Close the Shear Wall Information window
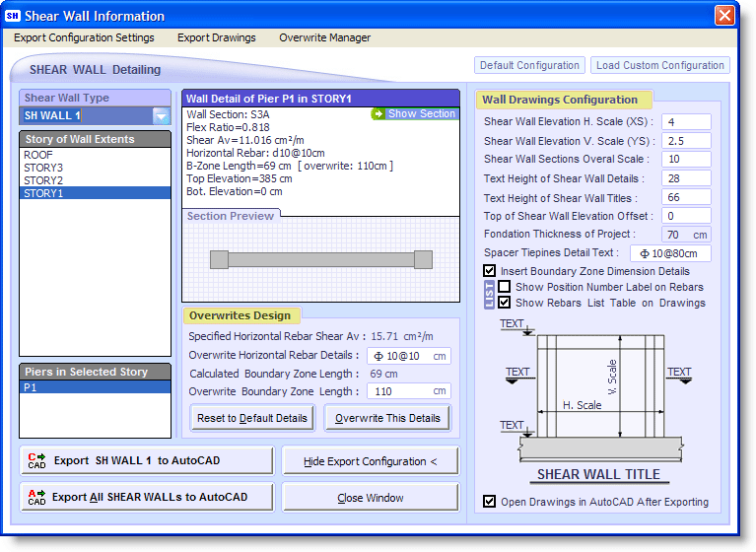The width and height of the screenshot is (756, 552). (x=724, y=16)
